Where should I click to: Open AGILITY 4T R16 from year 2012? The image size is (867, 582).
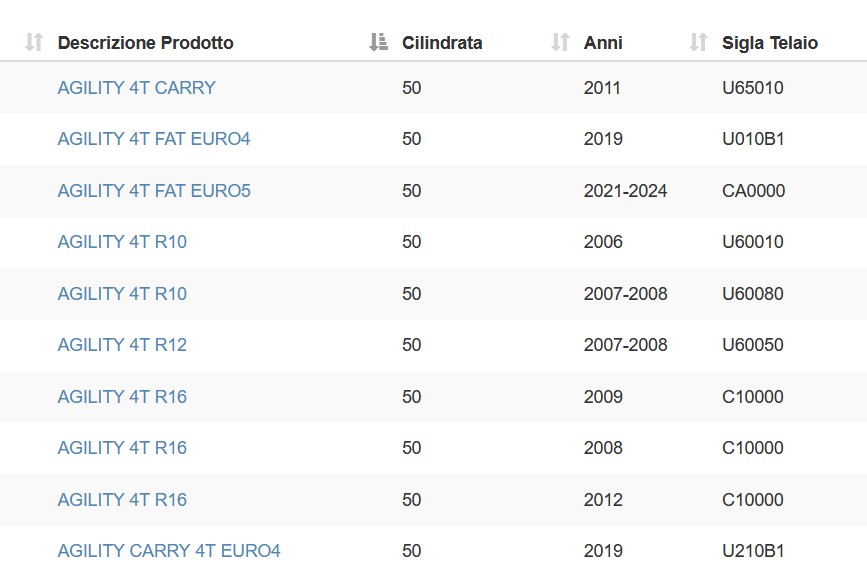click(122, 499)
